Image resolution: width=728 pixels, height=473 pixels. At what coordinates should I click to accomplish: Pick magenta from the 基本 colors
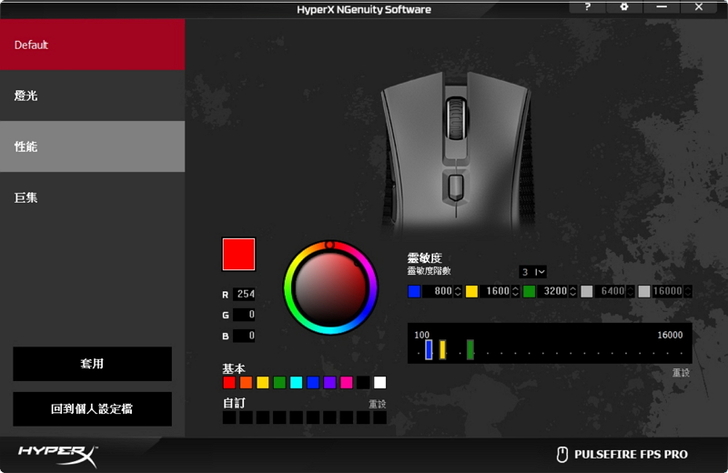click(x=346, y=382)
